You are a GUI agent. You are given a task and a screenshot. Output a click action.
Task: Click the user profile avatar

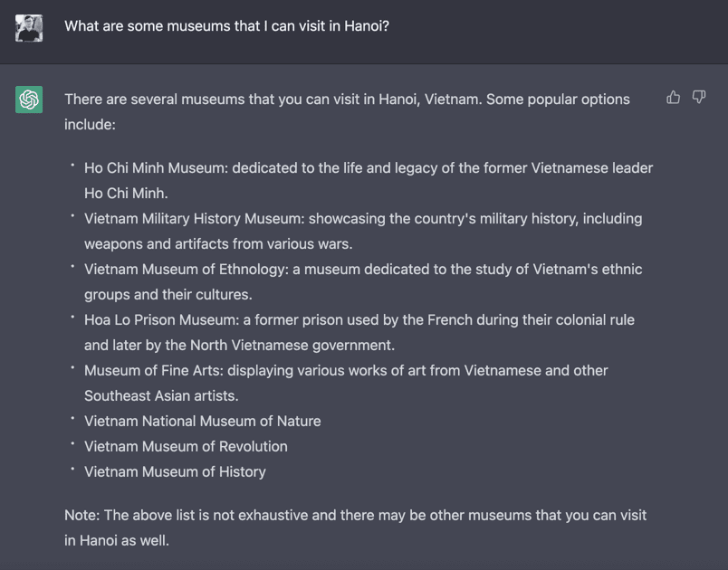[x=29, y=28]
